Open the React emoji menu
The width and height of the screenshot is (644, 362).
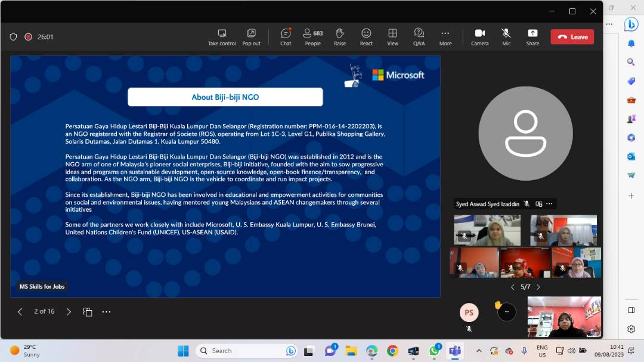click(366, 37)
